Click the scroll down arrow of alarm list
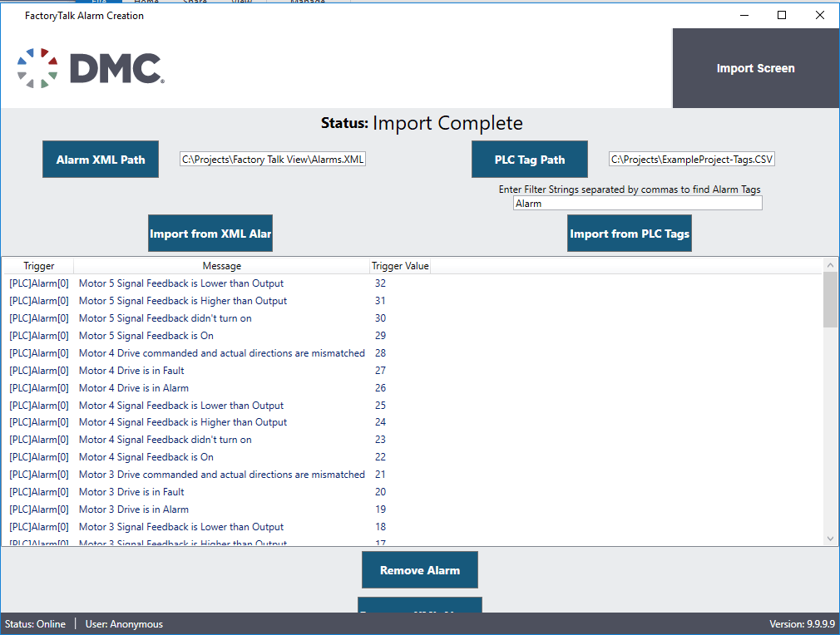 830,539
